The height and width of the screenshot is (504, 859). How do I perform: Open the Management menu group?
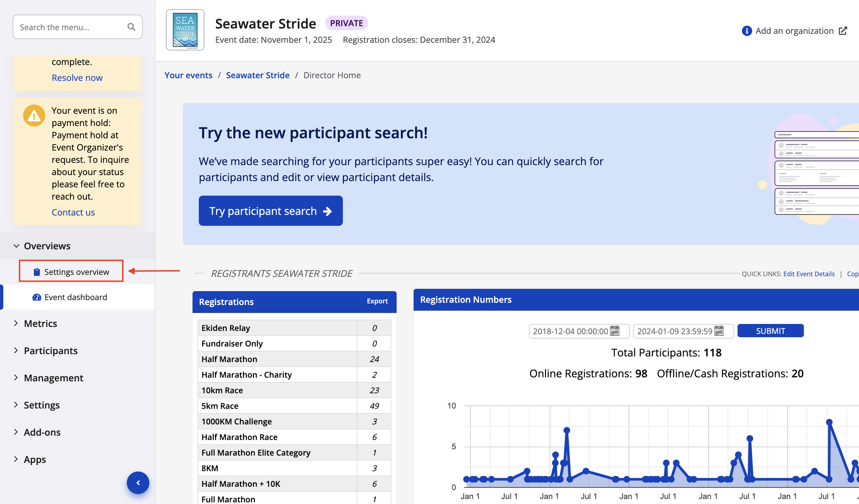tap(53, 378)
